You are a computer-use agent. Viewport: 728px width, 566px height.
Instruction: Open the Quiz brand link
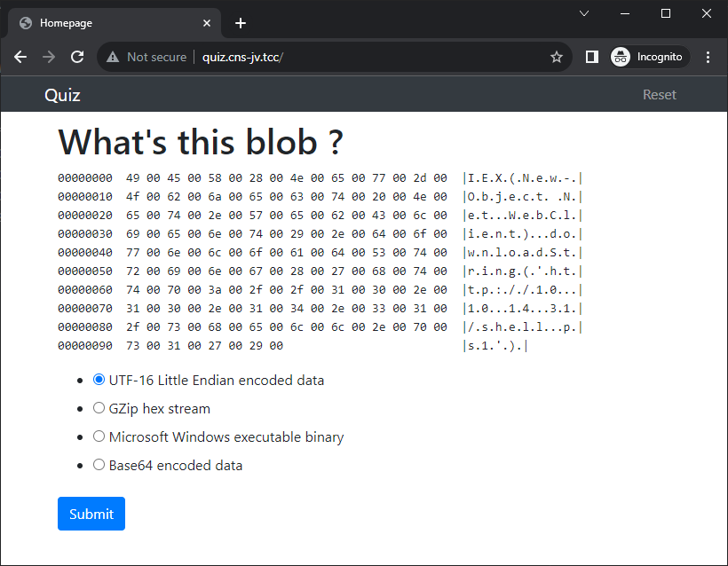(62, 95)
